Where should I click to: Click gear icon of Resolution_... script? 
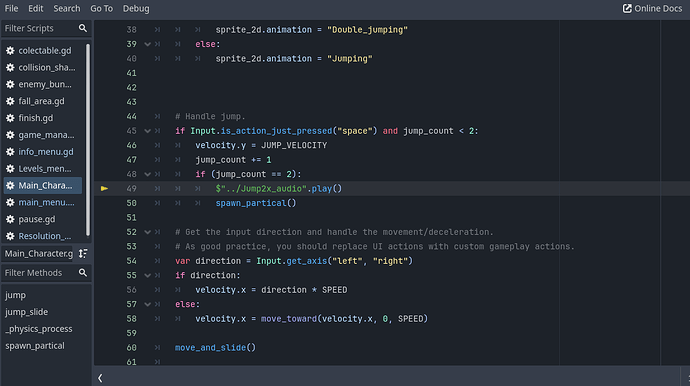coord(10,236)
